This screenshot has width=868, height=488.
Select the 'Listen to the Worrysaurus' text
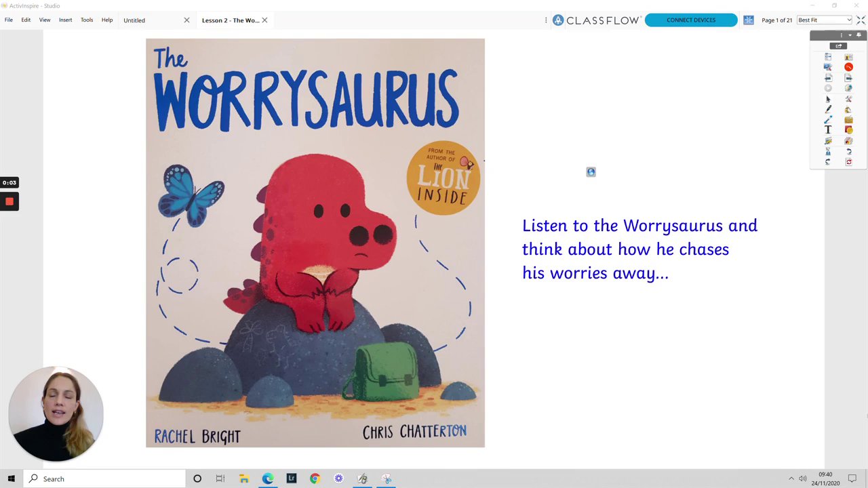tap(639, 249)
